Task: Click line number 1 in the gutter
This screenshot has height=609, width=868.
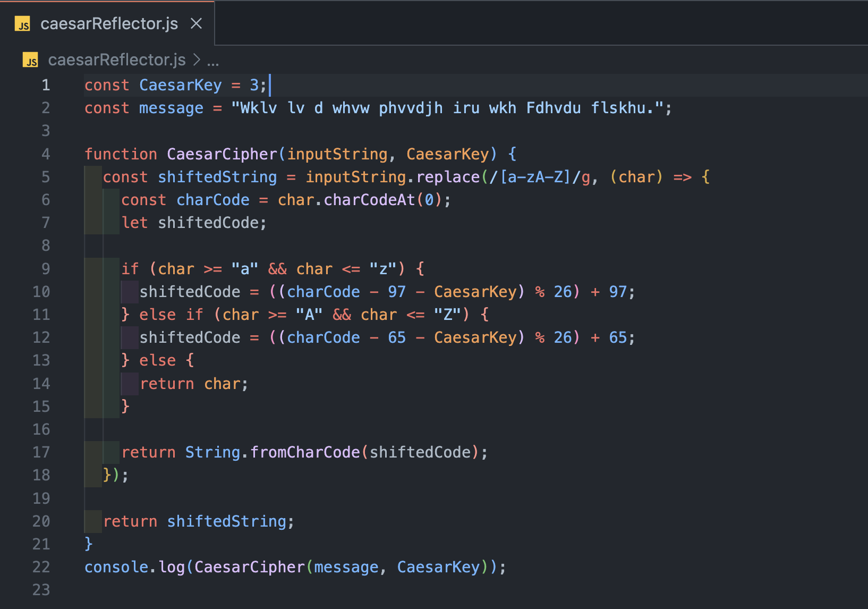Action: click(46, 85)
